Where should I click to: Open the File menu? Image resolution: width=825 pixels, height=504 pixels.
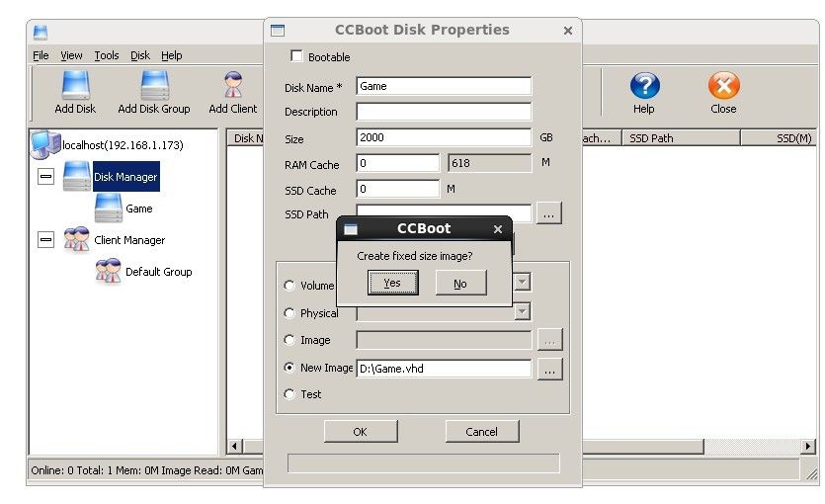point(41,55)
